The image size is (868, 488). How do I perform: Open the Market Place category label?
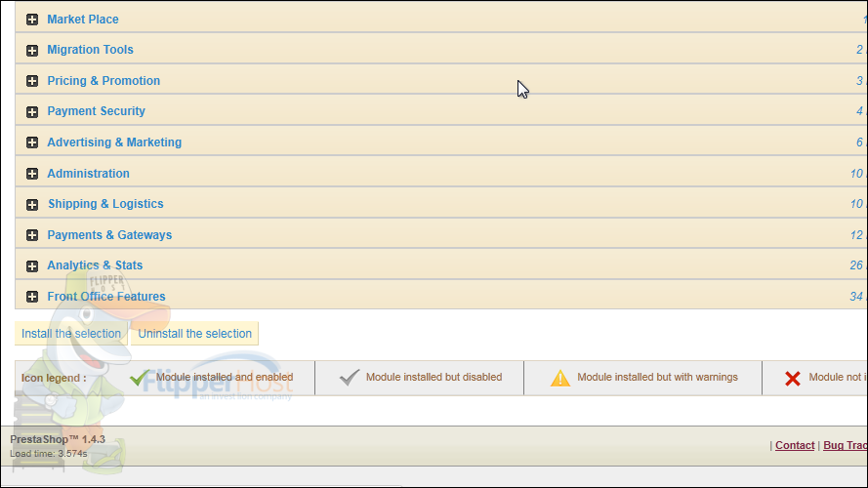(x=82, y=20)
